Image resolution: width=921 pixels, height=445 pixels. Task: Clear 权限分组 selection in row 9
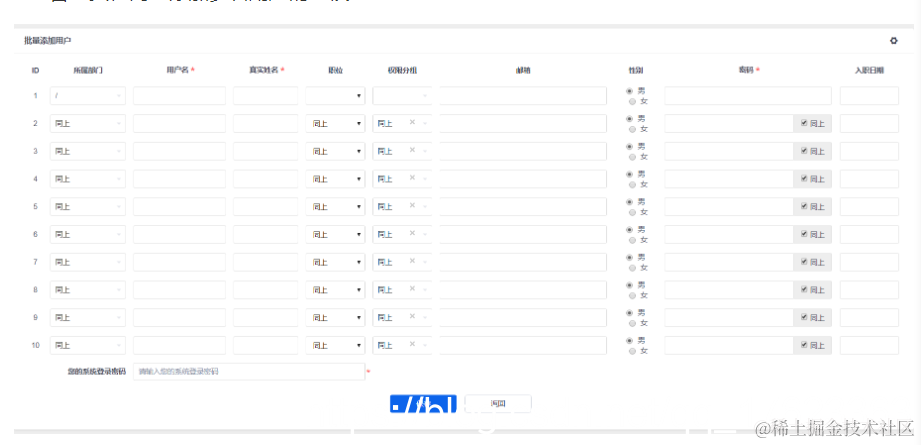(412, 316)
